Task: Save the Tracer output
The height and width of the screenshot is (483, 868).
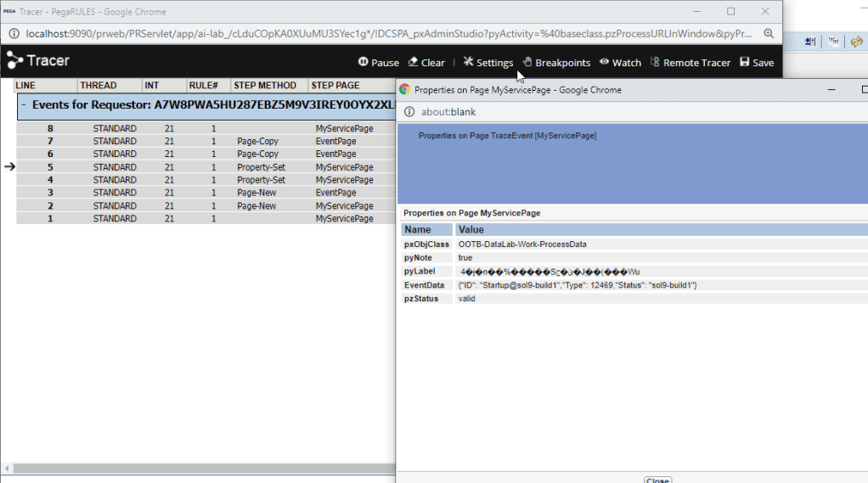Action: [756, 63]
